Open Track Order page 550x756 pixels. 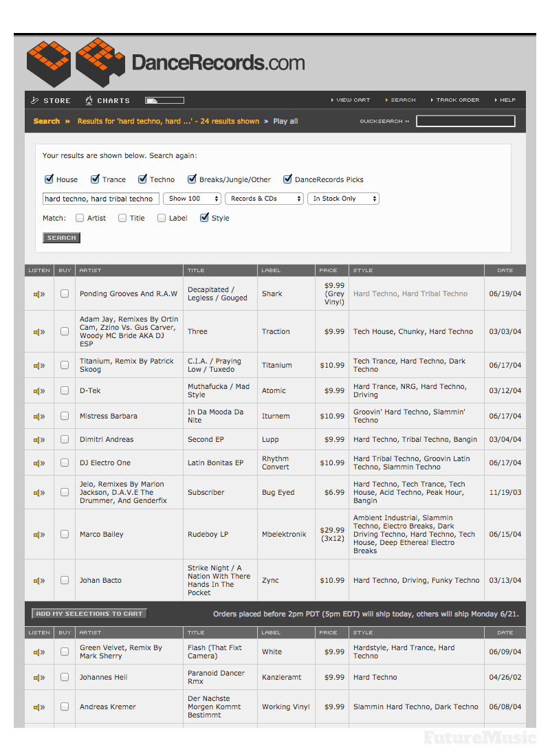[x=455, y=100]
